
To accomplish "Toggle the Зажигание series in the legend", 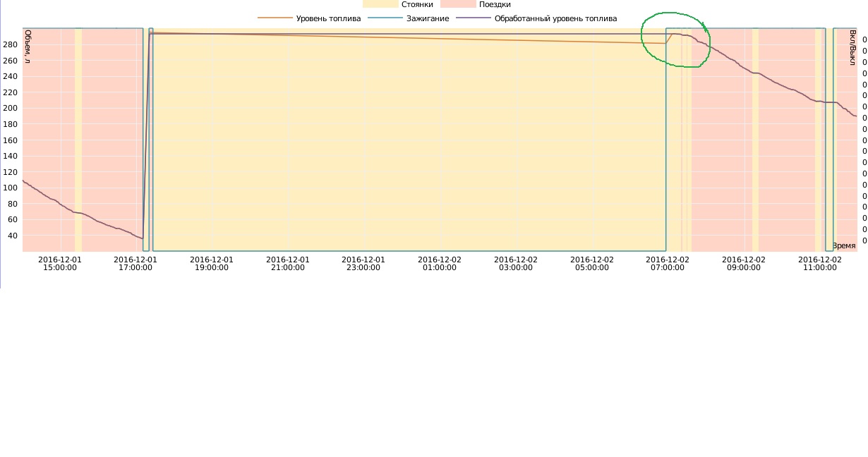I will [428, 18].
